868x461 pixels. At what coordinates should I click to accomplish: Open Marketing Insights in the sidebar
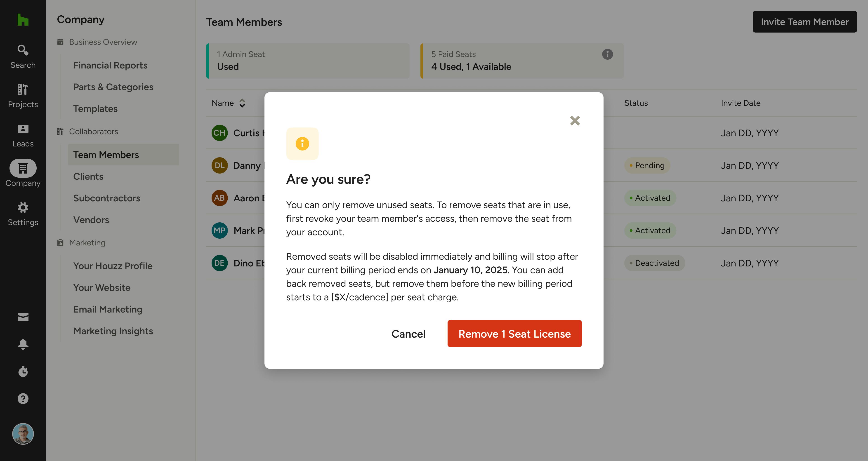pyautogui.click(x=113, y=331)
